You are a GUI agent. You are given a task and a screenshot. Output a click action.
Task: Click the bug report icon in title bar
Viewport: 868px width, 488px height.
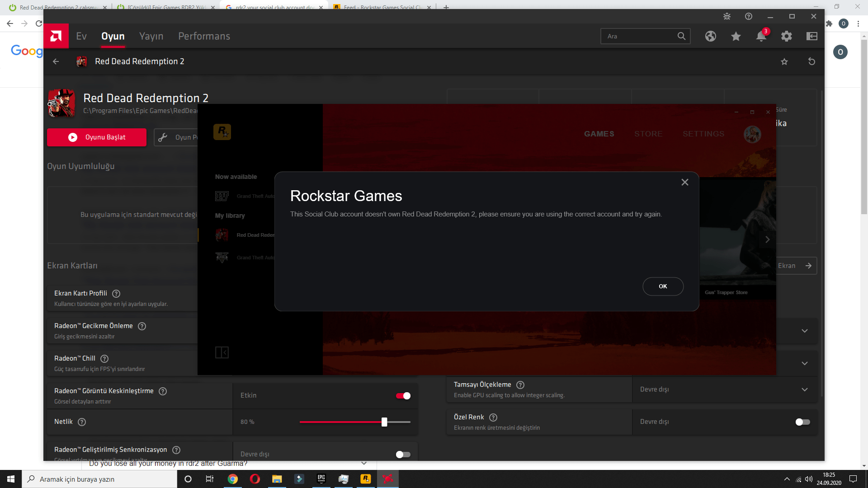(727, 16)
